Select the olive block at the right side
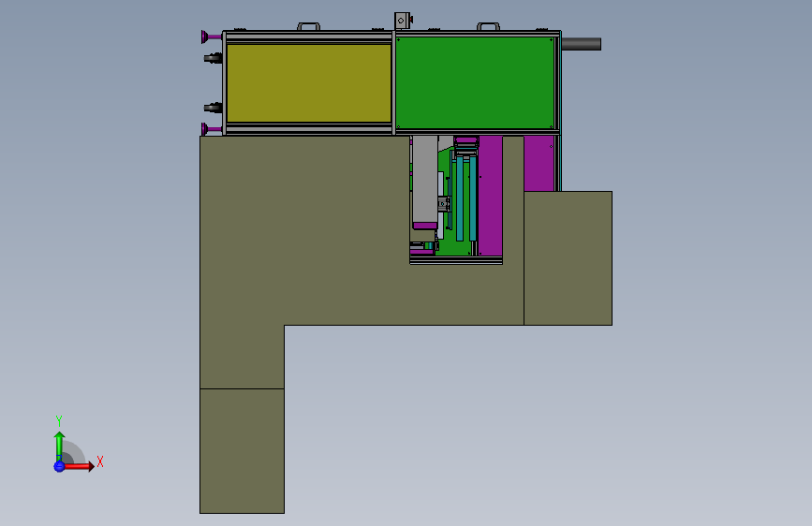Viewport: 812px width, 526px height. (x=568, y=258)
